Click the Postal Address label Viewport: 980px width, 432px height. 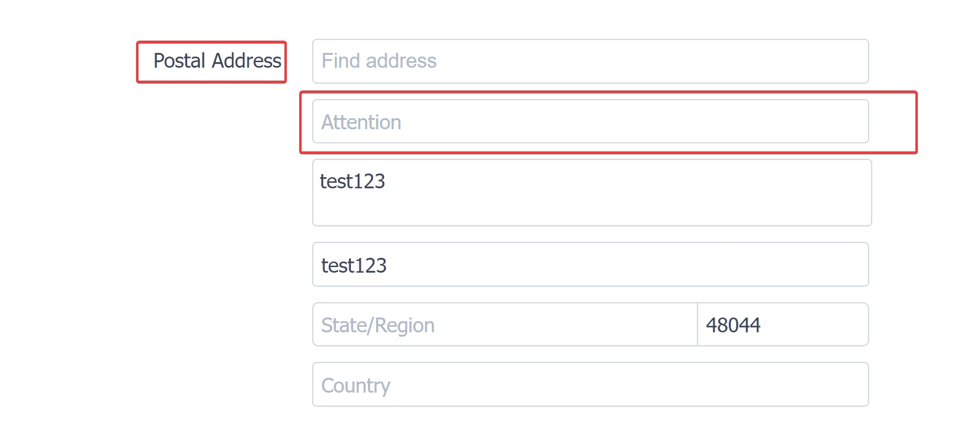coord(217,61)
